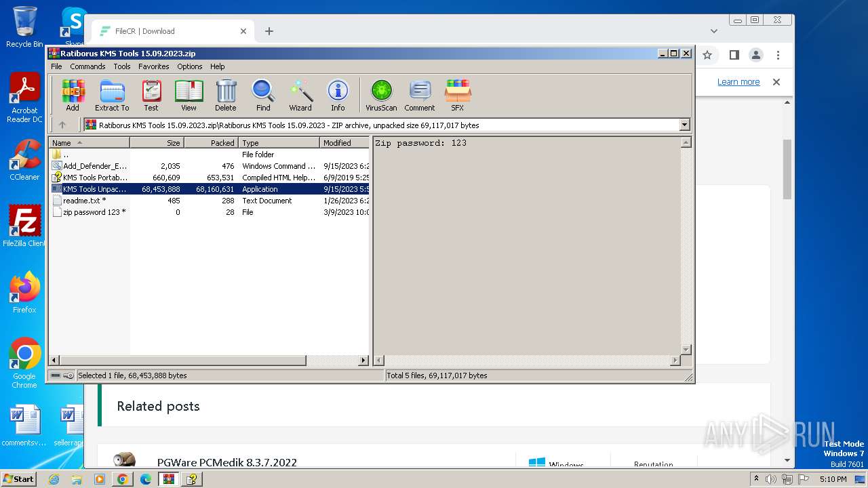Image resolution: width=868 pixels, height=488 pixels.
Task: Open PGWare PCMedik 8.3.7.2022 post
Action: pos(227,463)
